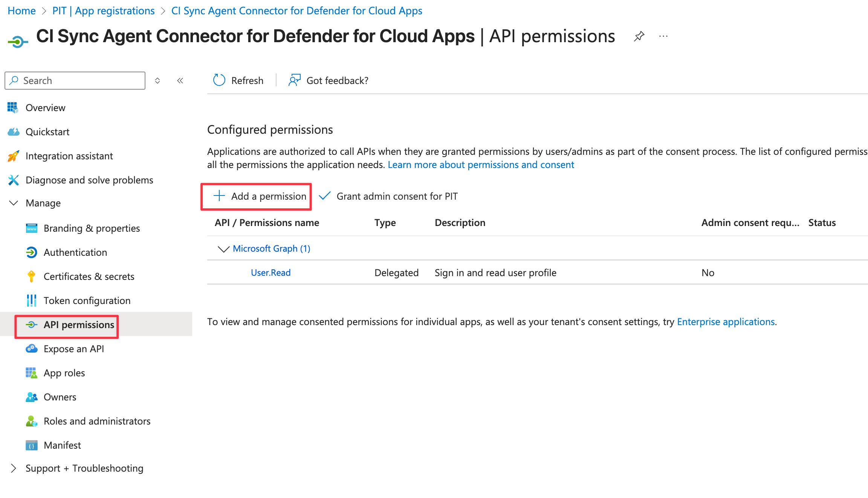Open the Enterprise applications link
The image size is (868, 498).
[x=726, y=322]
